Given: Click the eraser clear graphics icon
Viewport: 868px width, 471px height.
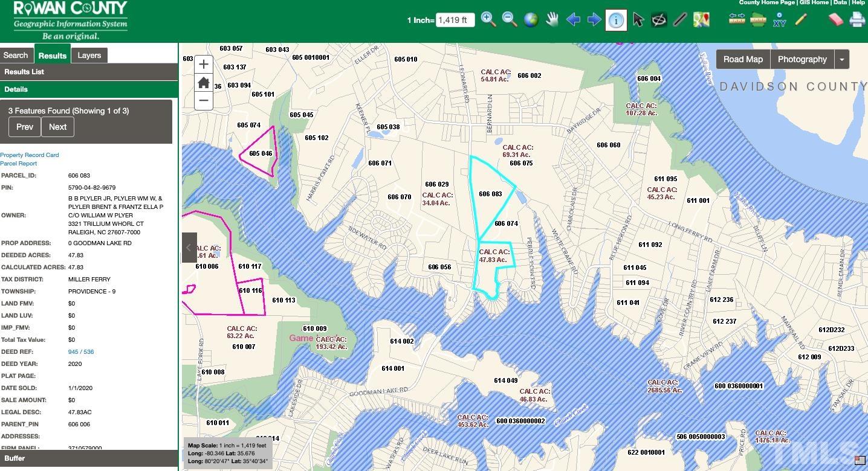Looking at the screenshot, I should [x=835, y=19].
